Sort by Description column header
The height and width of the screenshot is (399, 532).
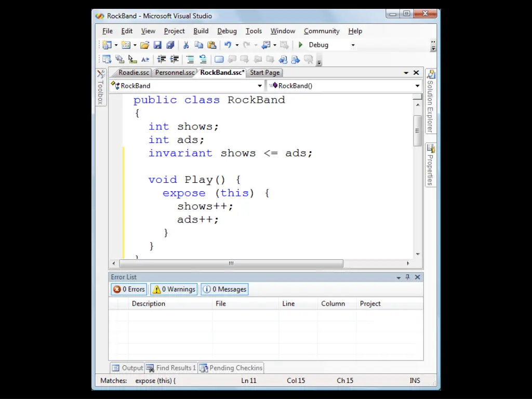tap(170, 303)
